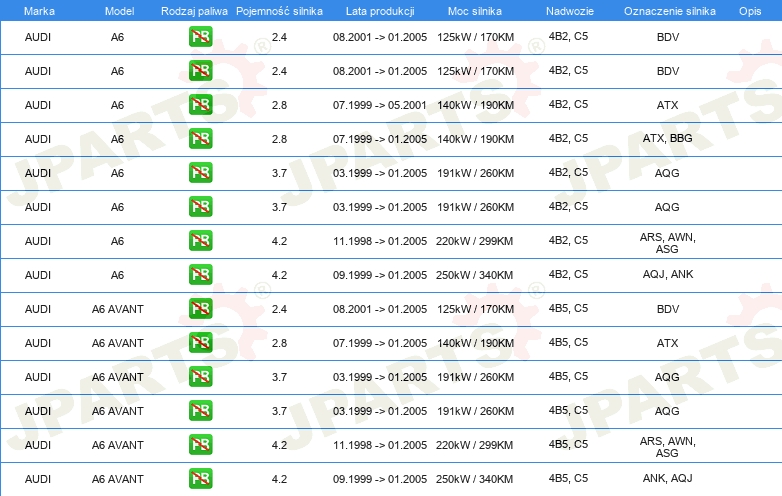Click petrol fuel icon in A6 ATX, BBG row
This screenshot has height=496, width=782.
pos(200,139)
